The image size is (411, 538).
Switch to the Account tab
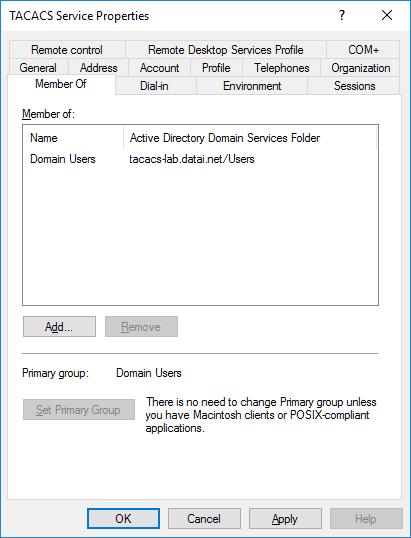tap(159, 68)
